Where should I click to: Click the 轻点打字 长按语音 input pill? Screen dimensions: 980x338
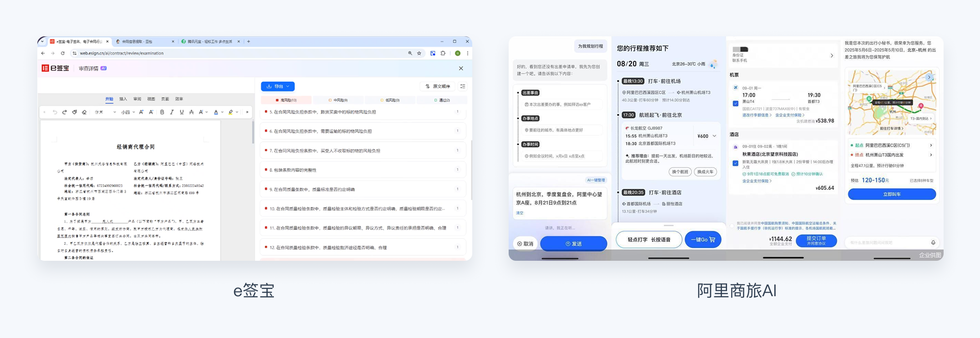pyautogui.click(x=649, y=239)
